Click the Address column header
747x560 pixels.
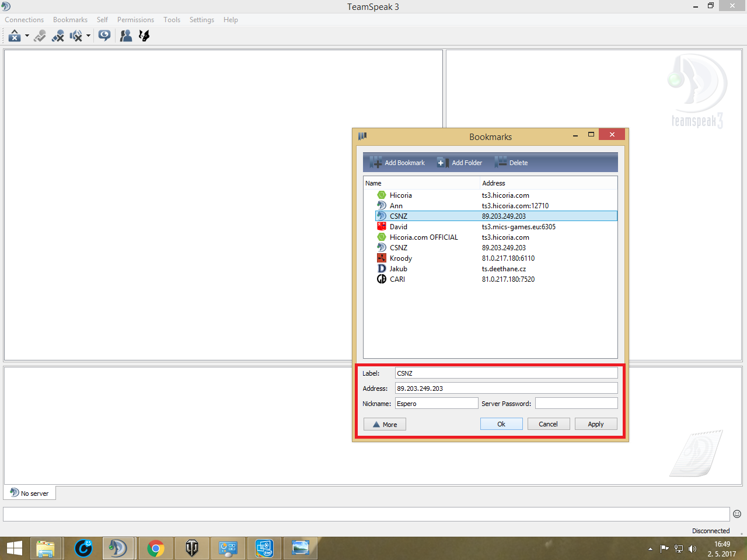click(x=549, y=183)
